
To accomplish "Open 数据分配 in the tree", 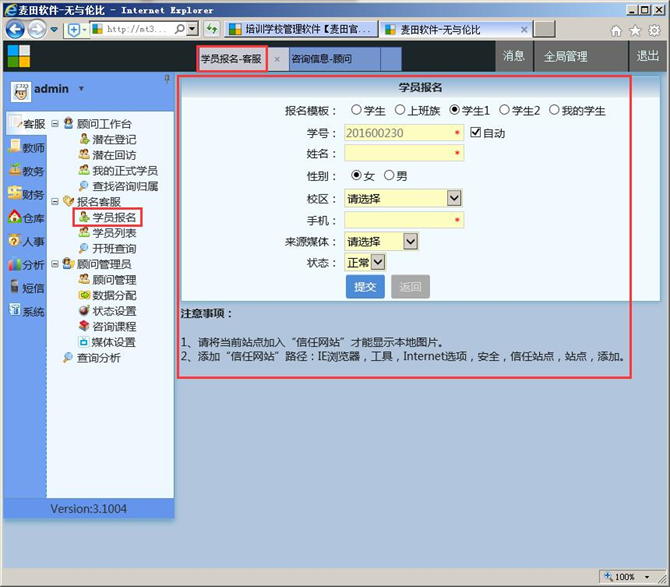I will click(108, 295).
